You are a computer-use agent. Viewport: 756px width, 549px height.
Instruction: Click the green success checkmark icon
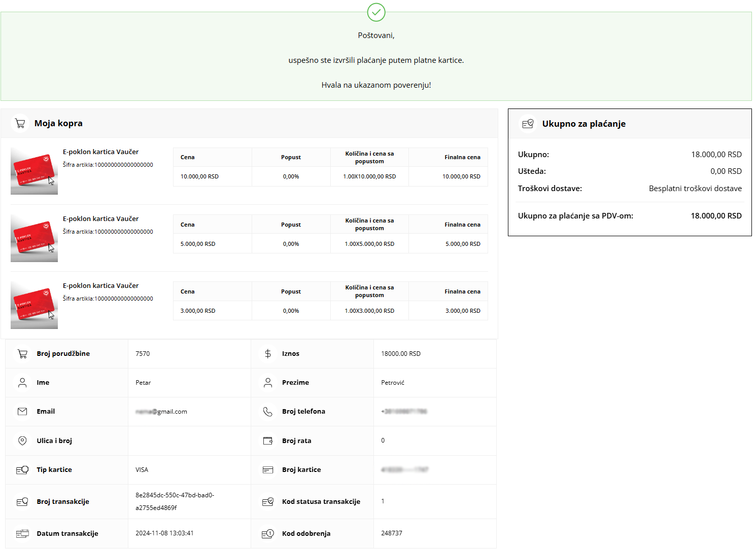click(376, 12)
